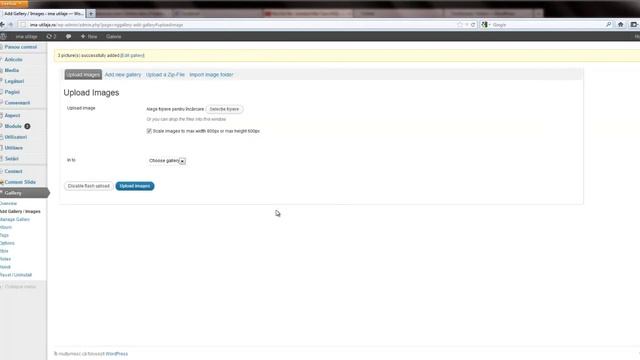Bookmark page with the star icon
Screen dimensions: 640x360
click(x=460, y=24)
